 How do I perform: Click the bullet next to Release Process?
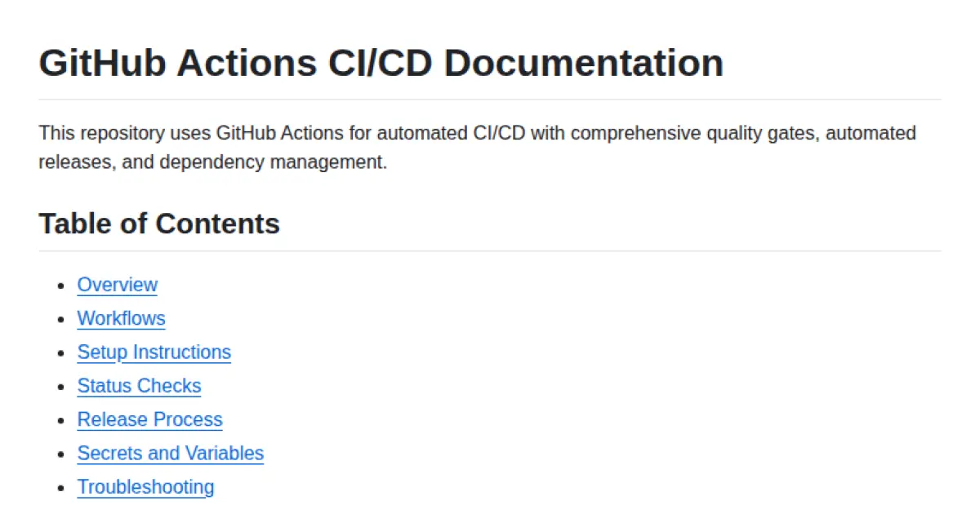point(60,420)
